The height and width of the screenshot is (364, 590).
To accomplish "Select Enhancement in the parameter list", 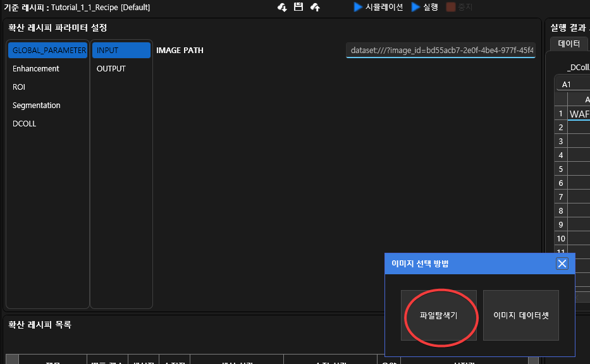I will 36,69.
